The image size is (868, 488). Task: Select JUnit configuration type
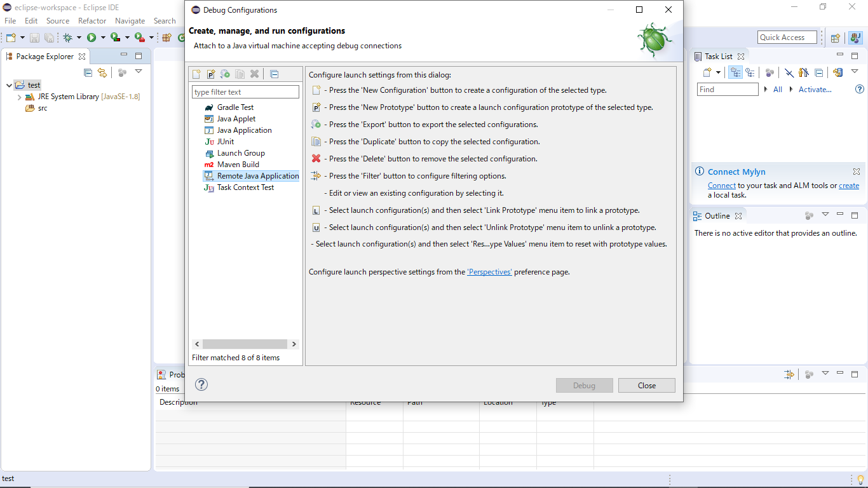(x=226, y=142)
